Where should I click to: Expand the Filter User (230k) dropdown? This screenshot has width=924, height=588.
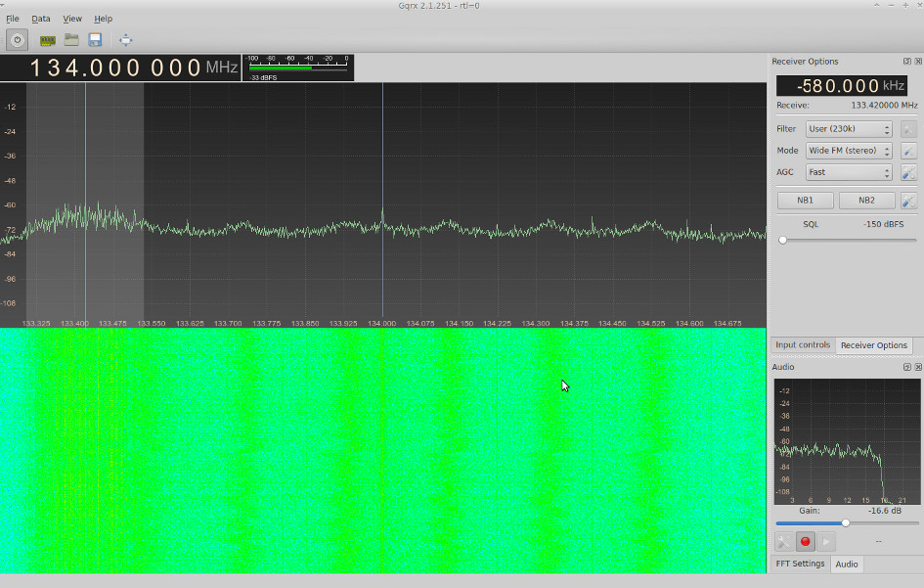pos(848,129)
